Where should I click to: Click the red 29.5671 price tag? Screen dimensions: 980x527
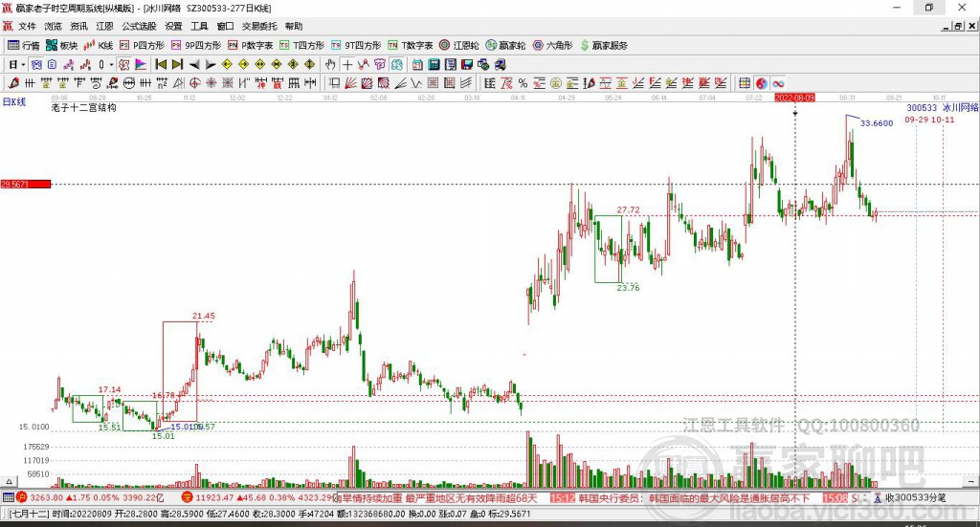25,185
